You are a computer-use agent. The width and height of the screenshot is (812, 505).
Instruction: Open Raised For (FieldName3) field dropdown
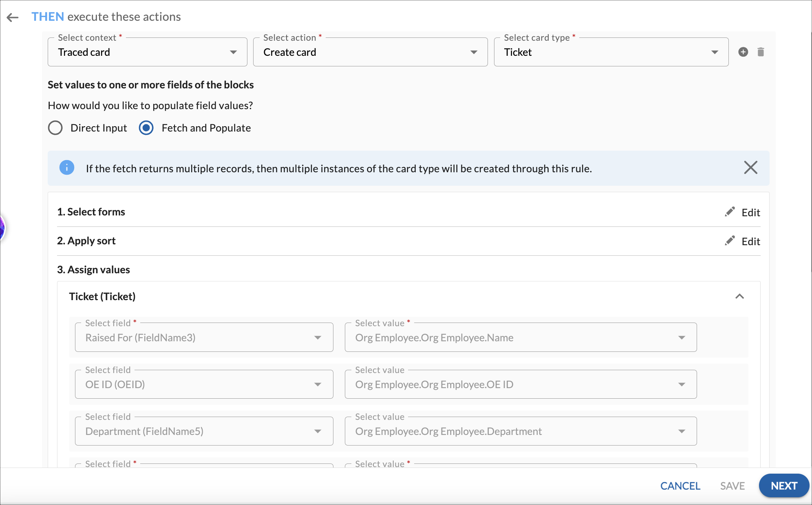tap(204, 338)
